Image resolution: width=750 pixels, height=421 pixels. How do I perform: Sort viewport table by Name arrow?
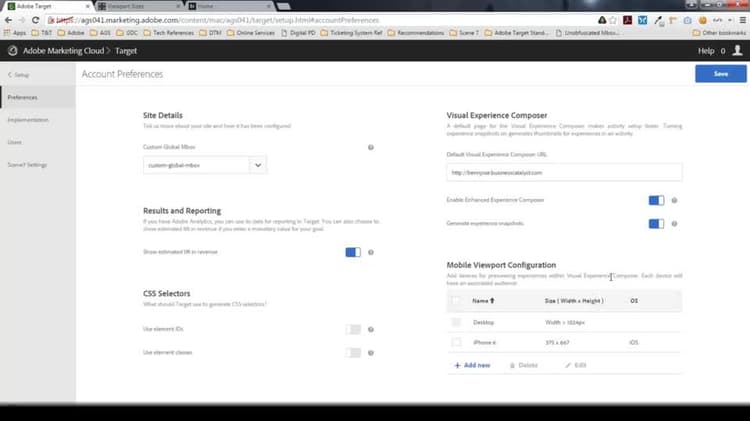click(492, 300)
